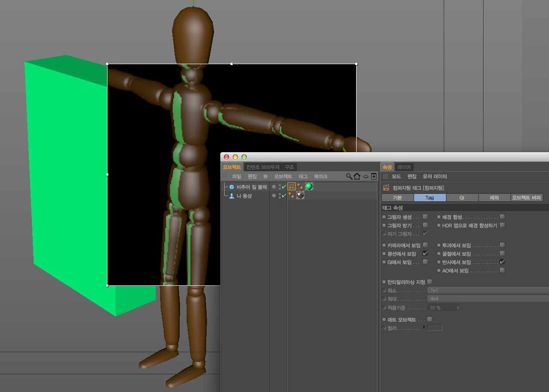
Task: Toggle visibility dots for 비추어 질 물체
Action: tap(280, 187)
